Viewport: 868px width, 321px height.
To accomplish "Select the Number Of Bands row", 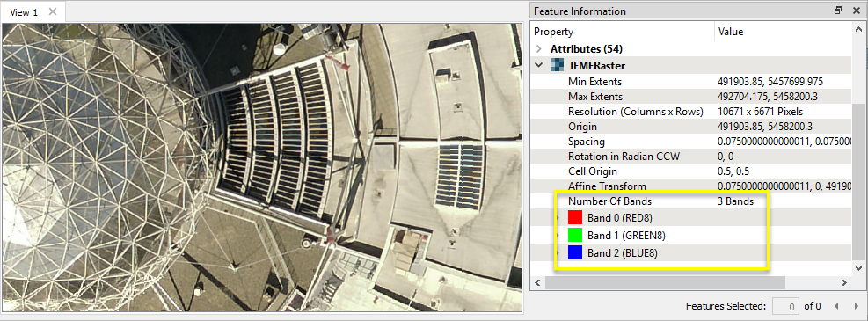I will (692, 201).
